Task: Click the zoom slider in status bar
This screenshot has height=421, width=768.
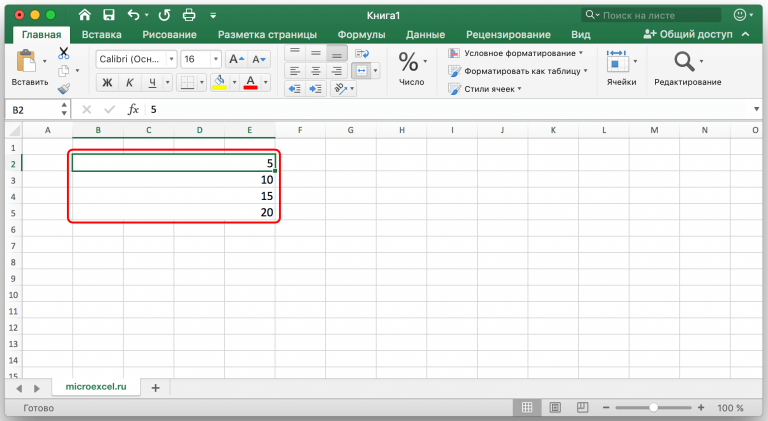Action: 653,408
